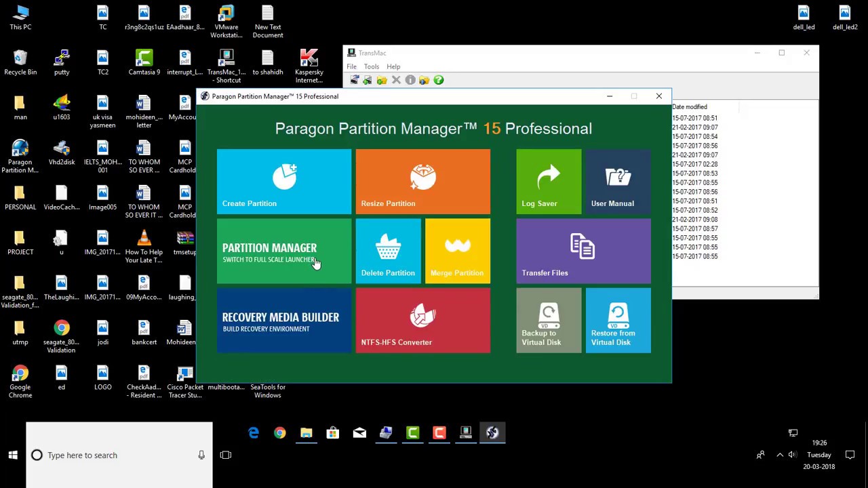
Task: Select Paragon Partition Manager desktop shortcut
Action: coord(20,157)
